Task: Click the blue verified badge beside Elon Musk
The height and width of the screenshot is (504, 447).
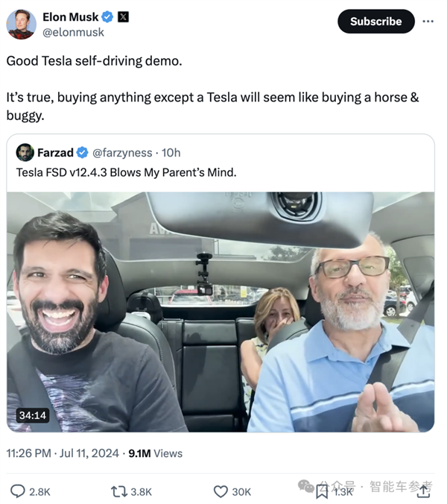Action: click(x=108, y=17)
